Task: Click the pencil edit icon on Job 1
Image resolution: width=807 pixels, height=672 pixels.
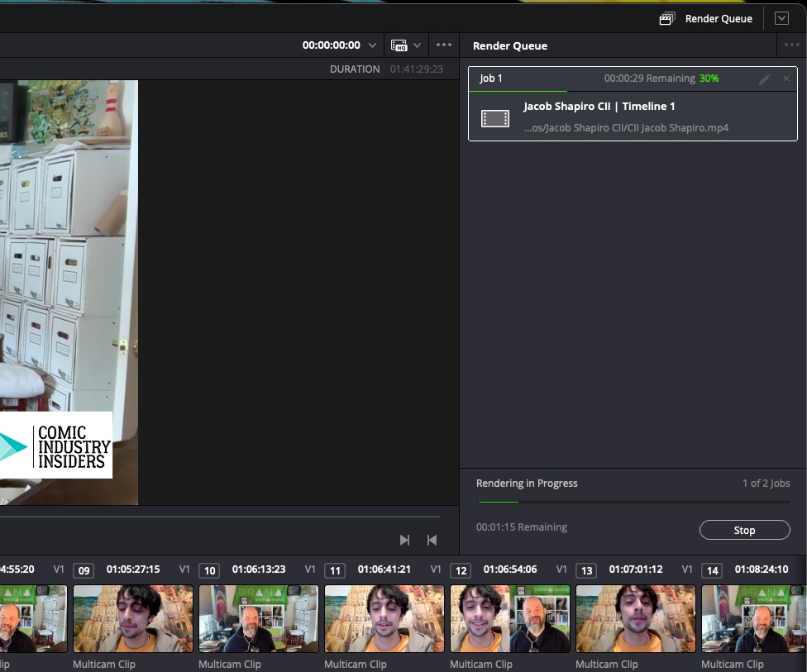Action: pyautogui.click(x=765, y=79)
